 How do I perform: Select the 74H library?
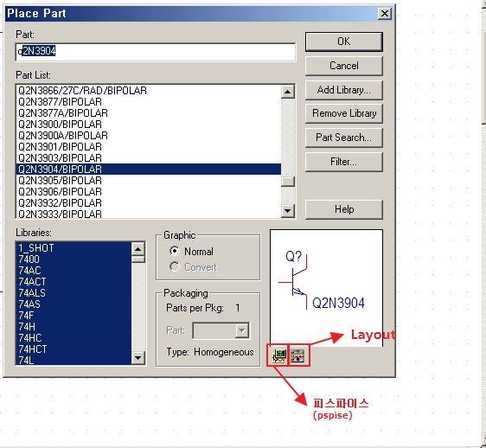click(x=74, y=326)
